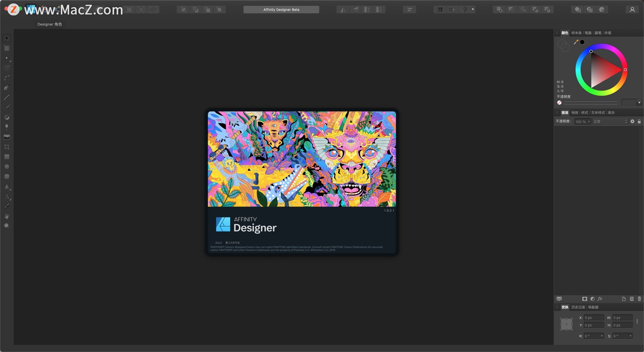Click the Layer Effects fx icon

[600, 299]
